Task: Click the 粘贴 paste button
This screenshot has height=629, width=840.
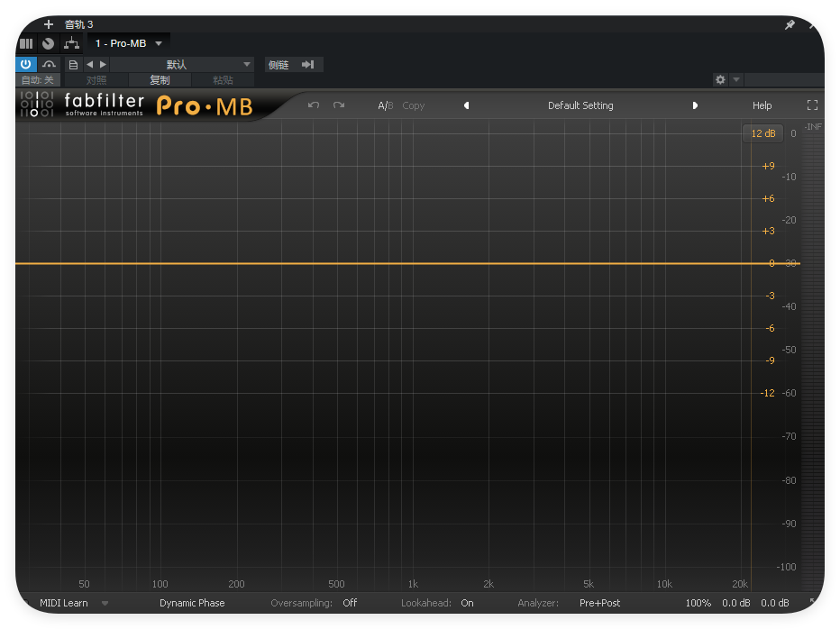Action: 223,80
